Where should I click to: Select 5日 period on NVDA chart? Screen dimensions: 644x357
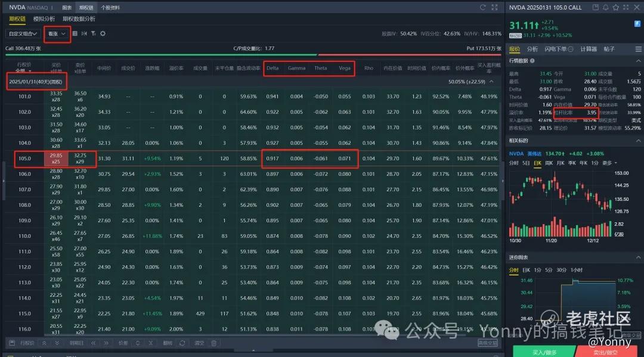tap(526, 163)
